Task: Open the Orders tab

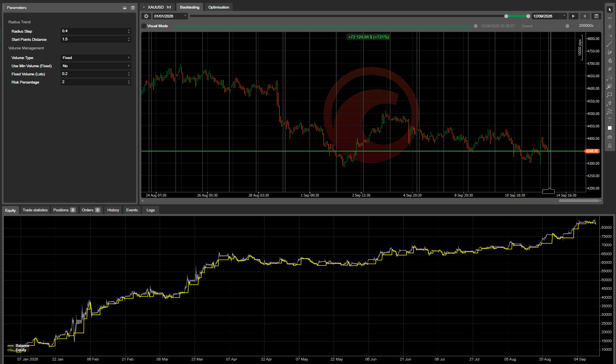Action: coord(91,210)
